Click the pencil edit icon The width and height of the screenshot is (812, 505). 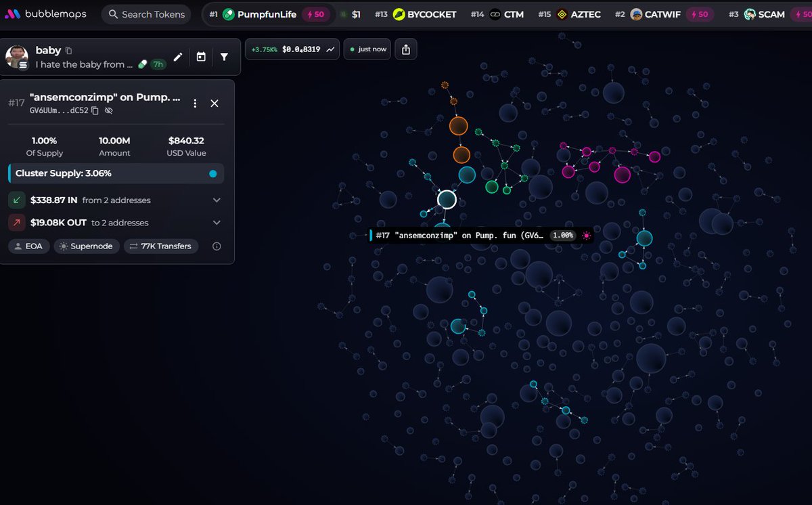tap(178, 57)
